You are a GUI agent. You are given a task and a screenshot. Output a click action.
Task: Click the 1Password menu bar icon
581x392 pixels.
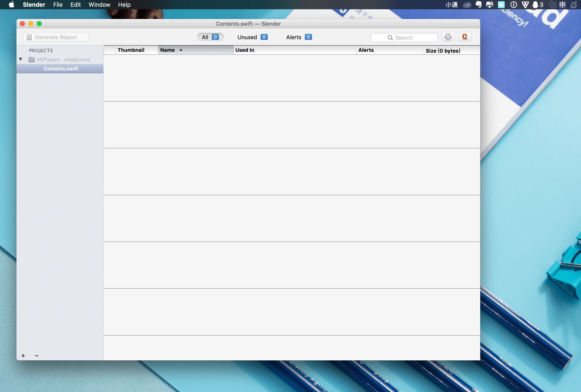514,4
